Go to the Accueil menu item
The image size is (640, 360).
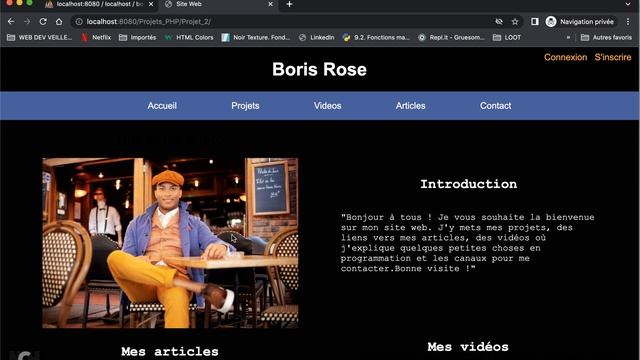[x=162, y=106]
